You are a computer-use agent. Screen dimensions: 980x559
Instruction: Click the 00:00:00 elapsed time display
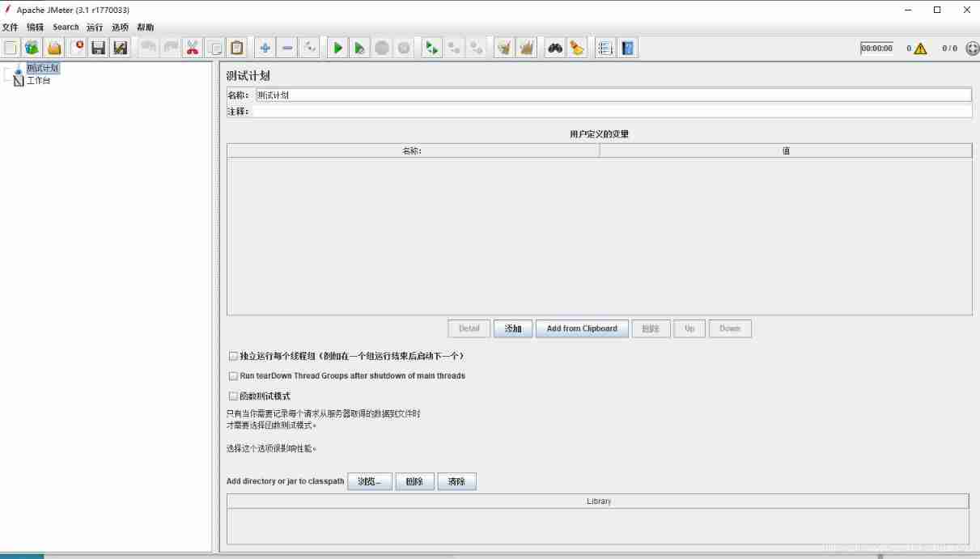click(876, 49)
